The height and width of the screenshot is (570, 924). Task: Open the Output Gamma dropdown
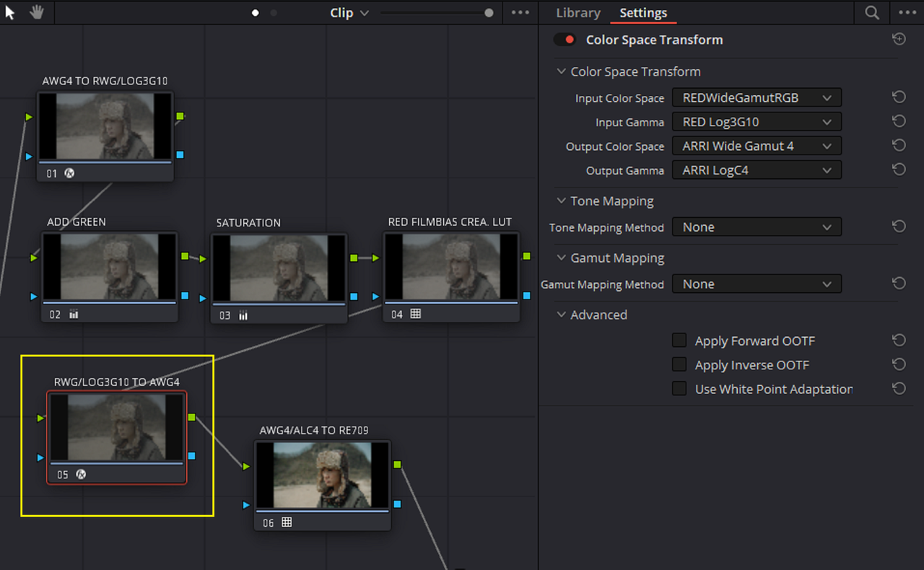pos(757,170)
